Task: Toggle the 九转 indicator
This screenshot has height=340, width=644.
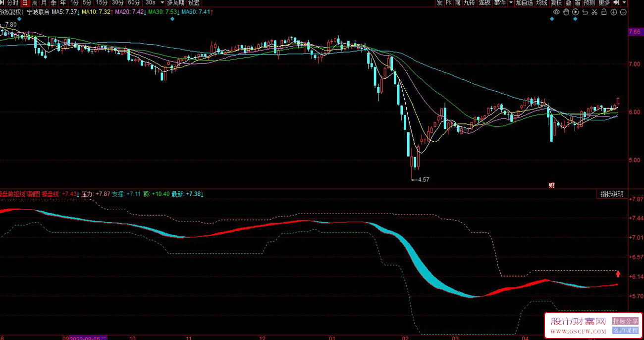Action: tap(469, 2)
